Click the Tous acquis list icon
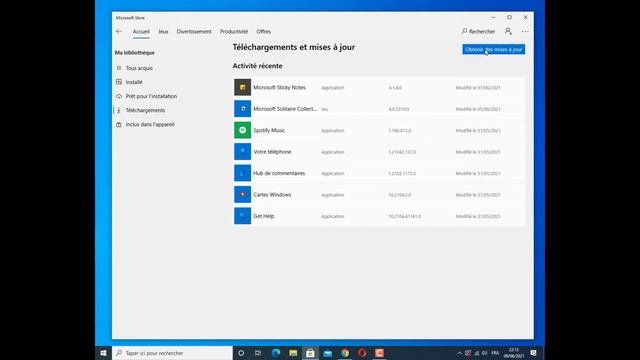 click(x=119, y=68)
